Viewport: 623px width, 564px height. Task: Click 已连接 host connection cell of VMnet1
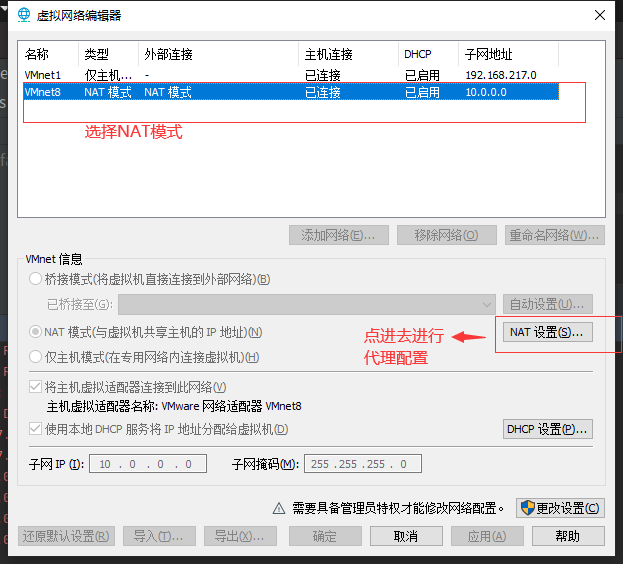(323, 75)
